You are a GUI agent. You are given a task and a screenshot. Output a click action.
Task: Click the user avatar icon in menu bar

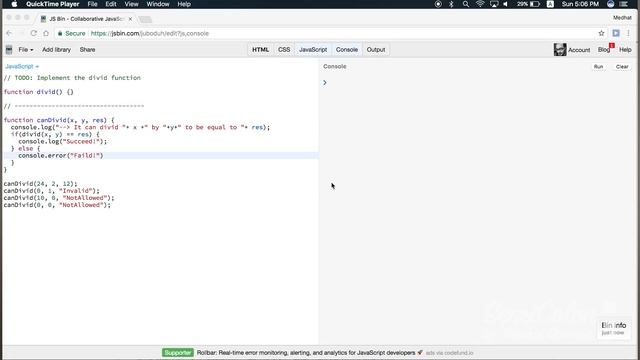tap(611, 4)
